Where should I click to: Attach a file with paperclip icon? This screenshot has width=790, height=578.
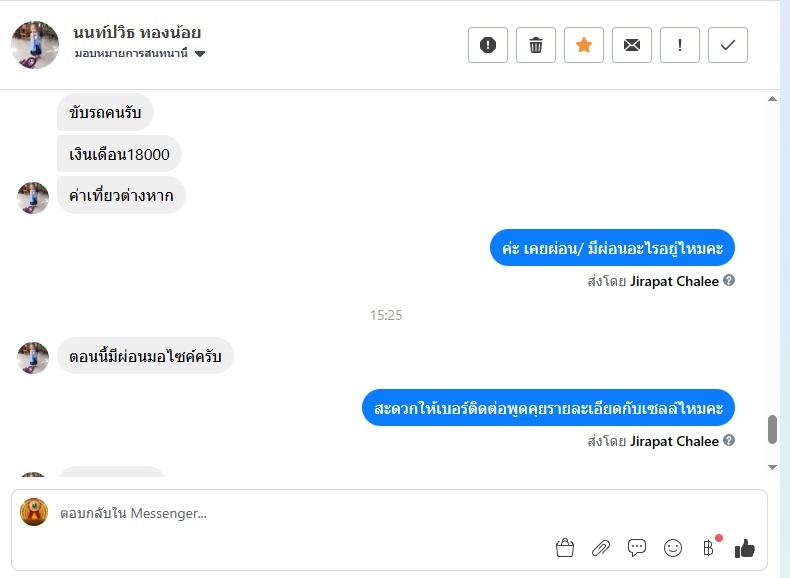click(x=601, y=548)
